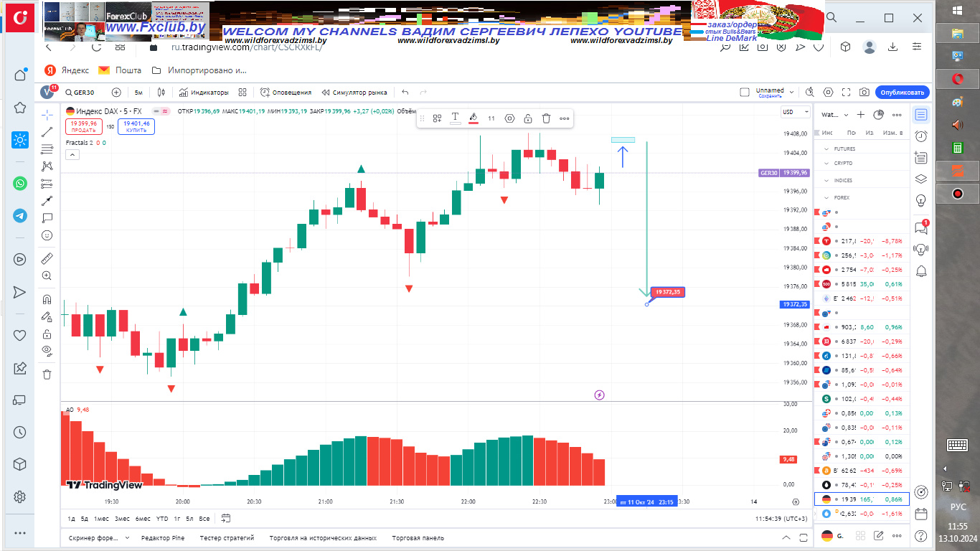Open the candlestick chart type menu
The width and height of the screenshot is (980, 551).
161,93
